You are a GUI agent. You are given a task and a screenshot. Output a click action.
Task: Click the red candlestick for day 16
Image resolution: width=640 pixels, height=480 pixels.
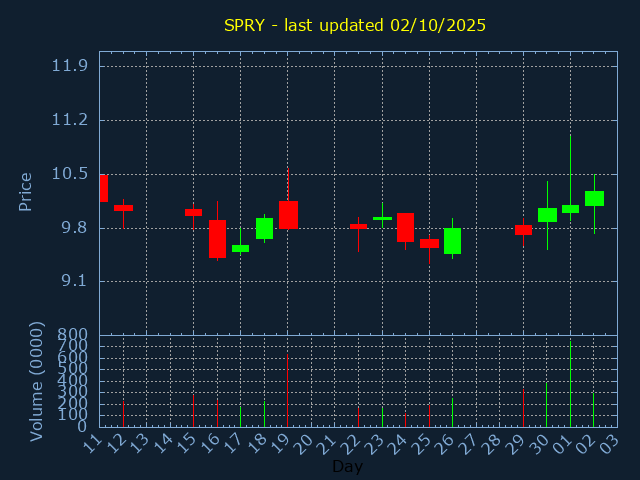pyautogui.click(x=217, y=239)
